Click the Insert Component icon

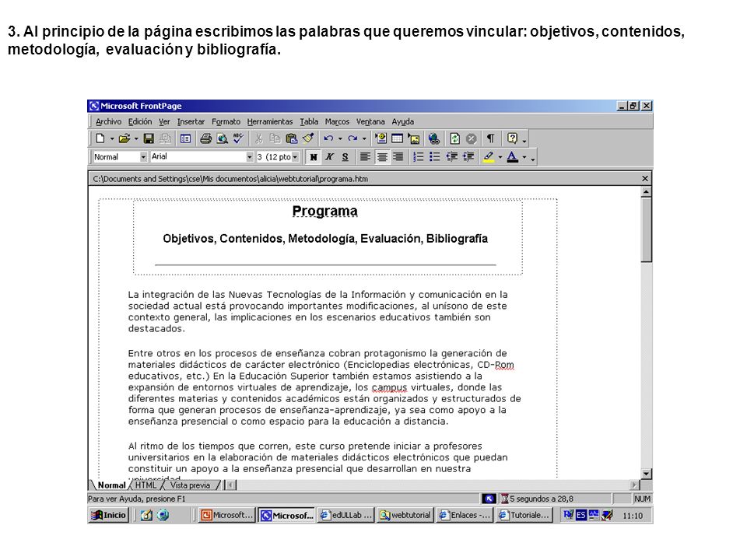[x=381, y=138]
